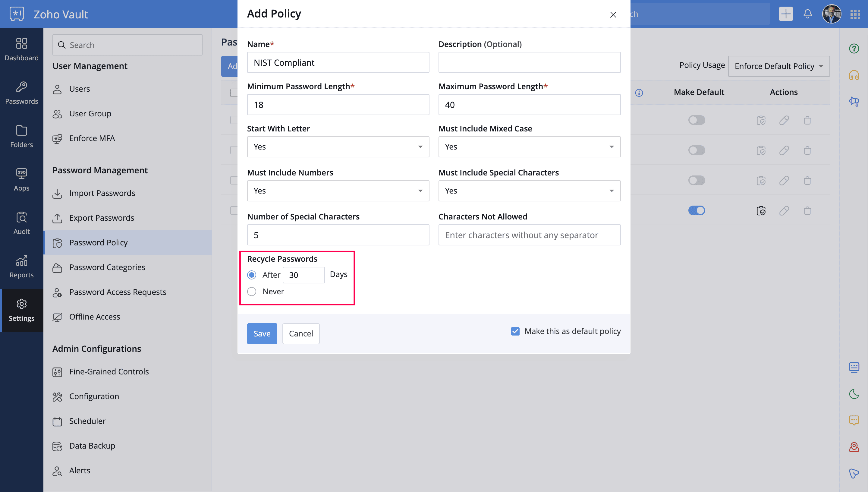Screen dimensions: 868x492
Task: Click the Characters Not Allowed field
Action: click(x=529, y=235)
